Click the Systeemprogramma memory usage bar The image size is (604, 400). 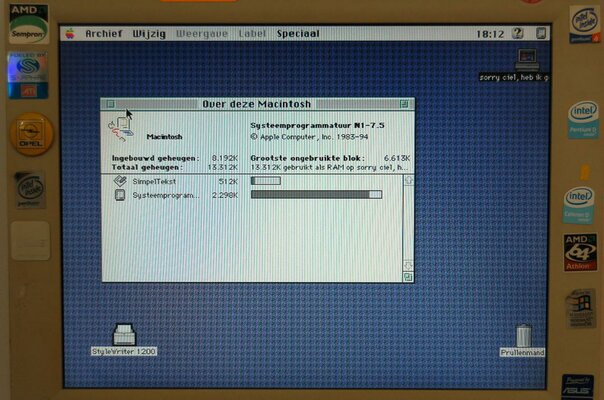(316, 195)
